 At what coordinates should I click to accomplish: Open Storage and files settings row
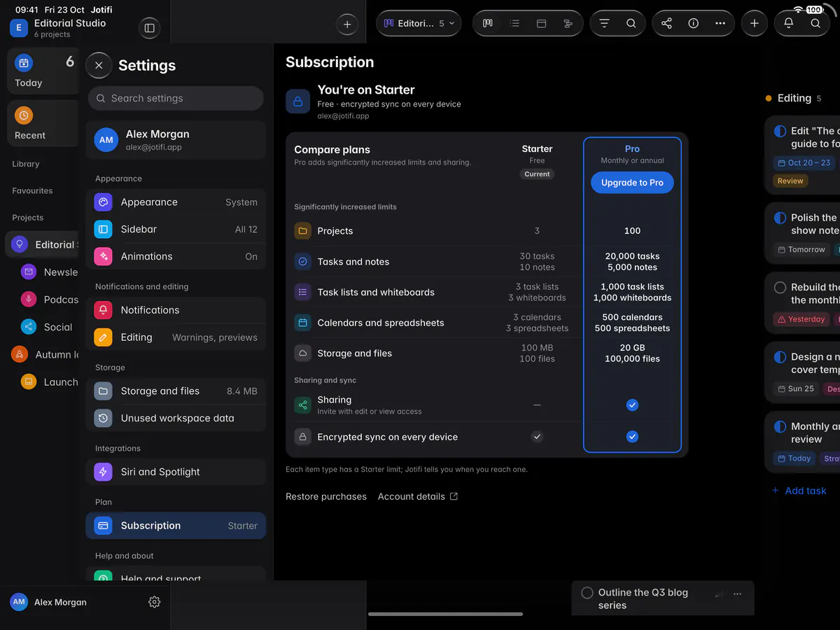pyautogui.click(x=176, y=391)
